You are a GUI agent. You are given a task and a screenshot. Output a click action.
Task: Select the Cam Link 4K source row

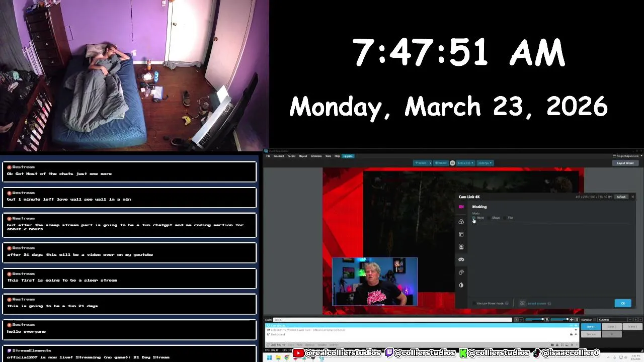[x=422, y=325]
